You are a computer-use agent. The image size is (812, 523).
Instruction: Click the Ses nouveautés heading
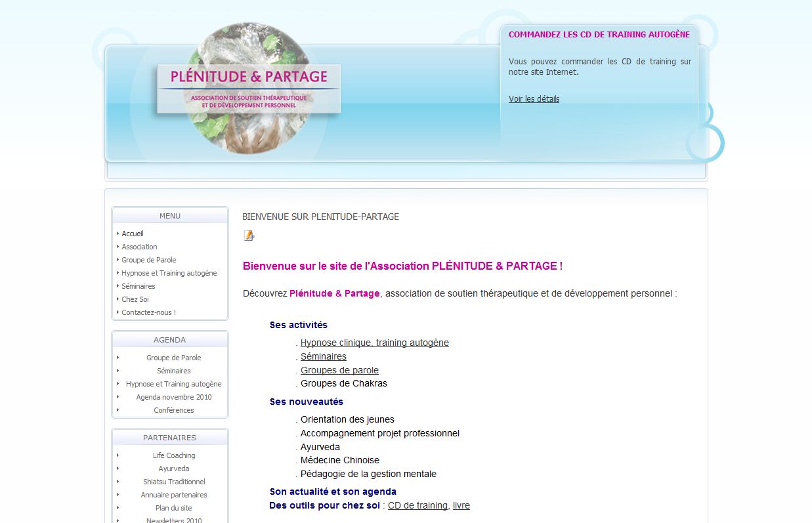click(307, 402)
